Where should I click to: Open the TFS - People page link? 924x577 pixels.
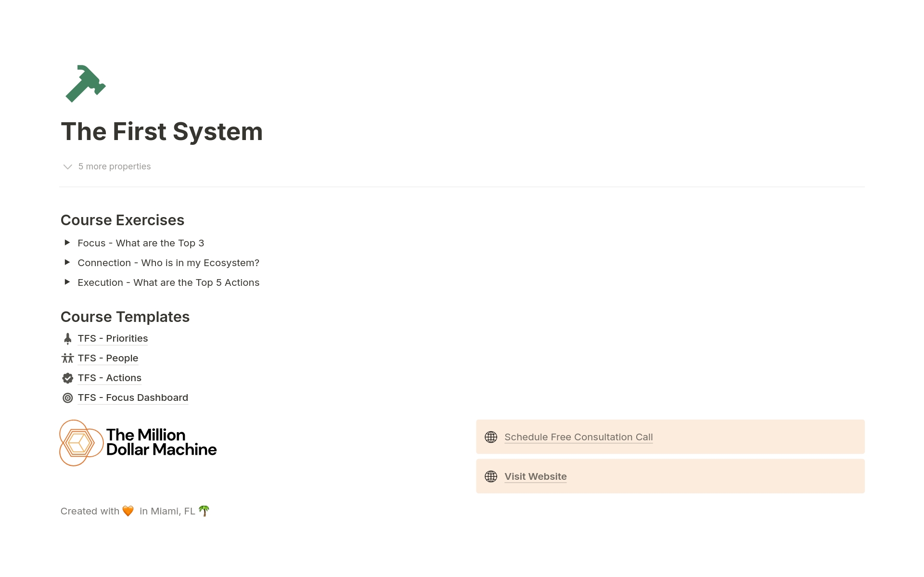(108, 358)
